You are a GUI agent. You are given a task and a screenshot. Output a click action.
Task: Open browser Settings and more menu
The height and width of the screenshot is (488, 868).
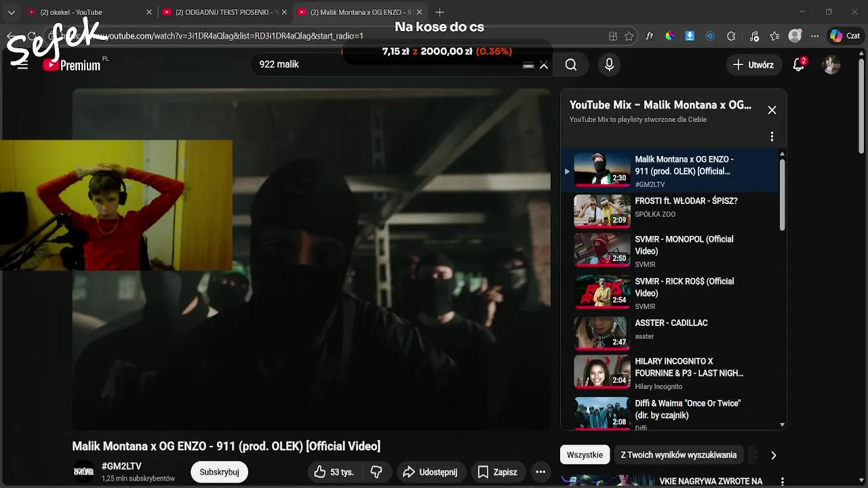[x=814, y=37]
